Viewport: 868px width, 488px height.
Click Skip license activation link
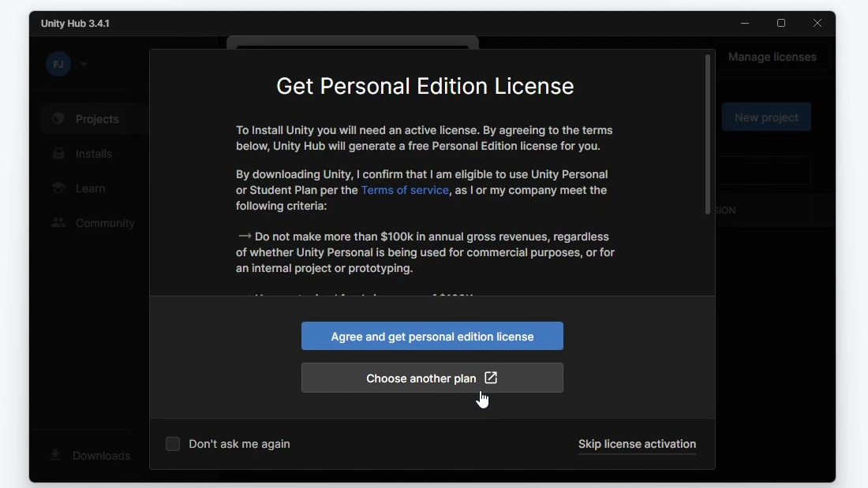(637, 445)
